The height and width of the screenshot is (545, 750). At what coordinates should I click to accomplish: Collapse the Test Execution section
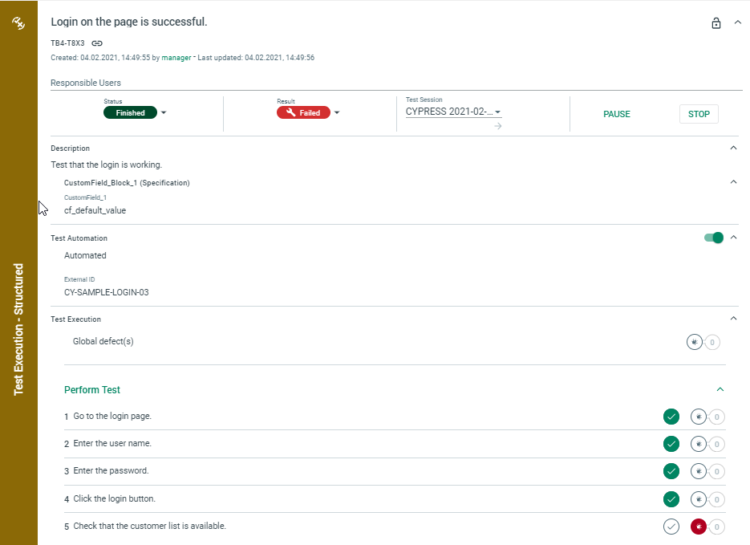(733, 318)
